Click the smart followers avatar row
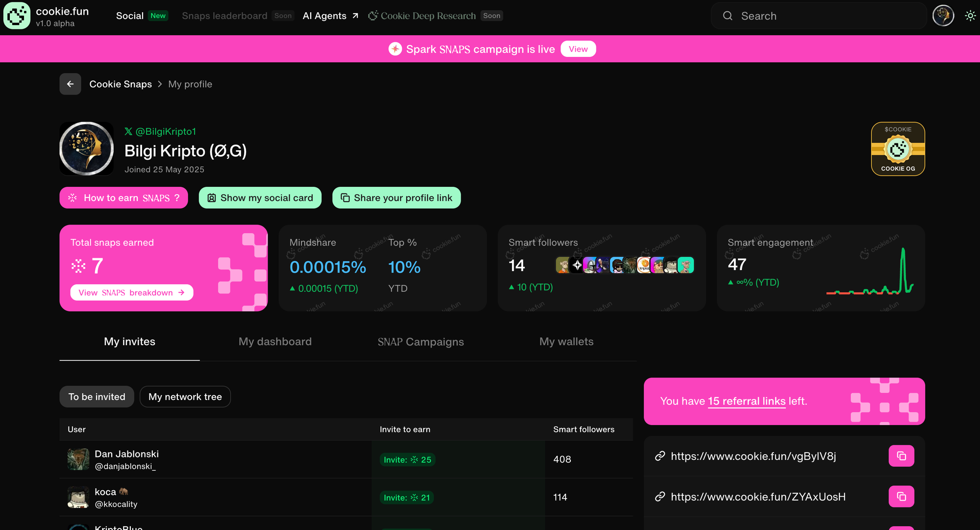Screen dimensions: 980x530 coord(625,265)
